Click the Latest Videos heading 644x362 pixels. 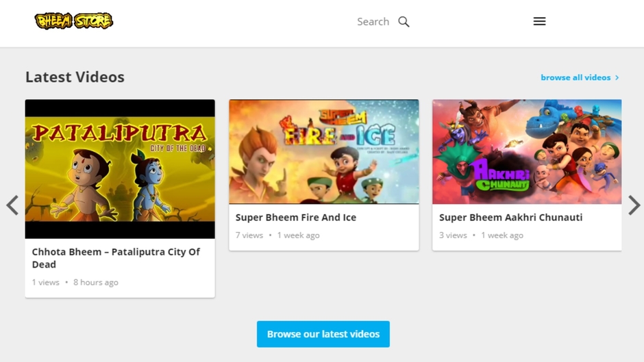coord(75,77)
